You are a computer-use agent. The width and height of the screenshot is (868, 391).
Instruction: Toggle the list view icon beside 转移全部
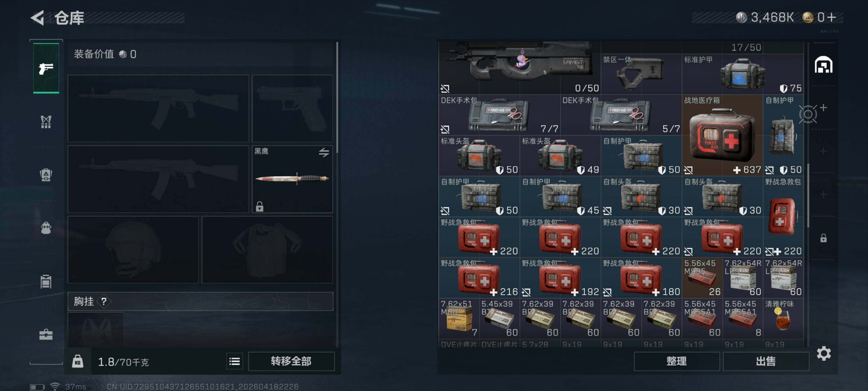(x=235, y=361)
